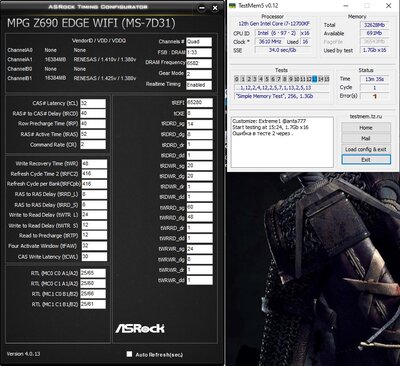Screen dimensions: 400x366
Task: Click the Gear Mode value field
Action: point(199,74)
